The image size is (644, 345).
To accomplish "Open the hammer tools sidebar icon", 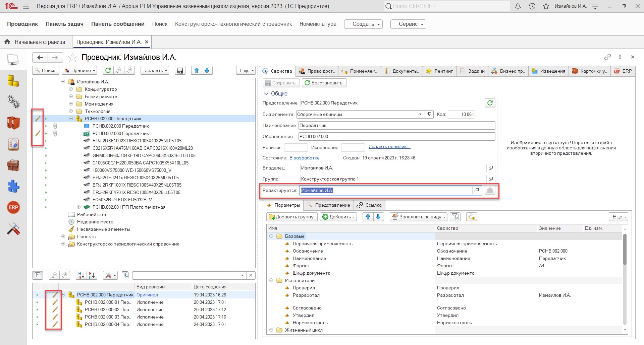I will [13, 229].
